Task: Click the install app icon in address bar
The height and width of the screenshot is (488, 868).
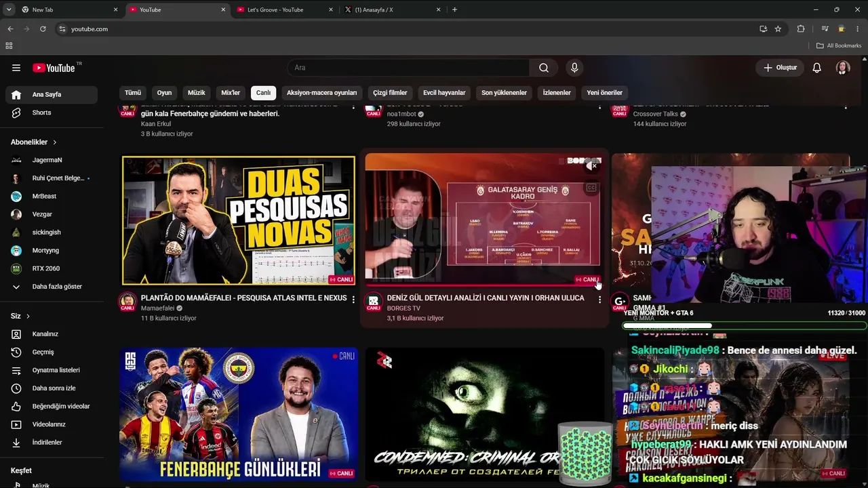Action: (x=763, y=29)
